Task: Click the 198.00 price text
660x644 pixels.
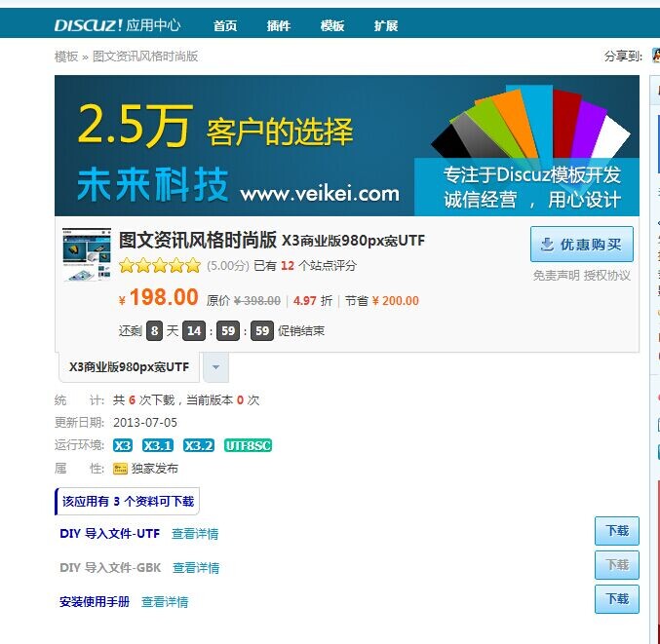Action: [164, 297]
